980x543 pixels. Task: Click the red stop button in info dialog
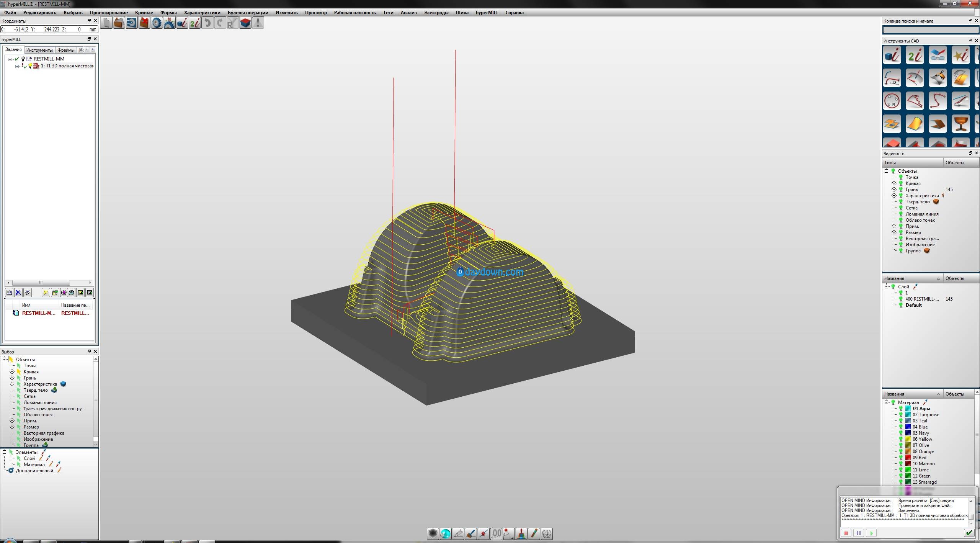coord(846,533)
